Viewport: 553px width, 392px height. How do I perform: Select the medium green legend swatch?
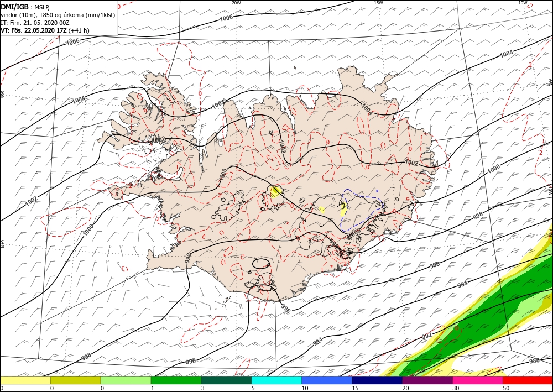pyautogui.click(x=176, y=380)
